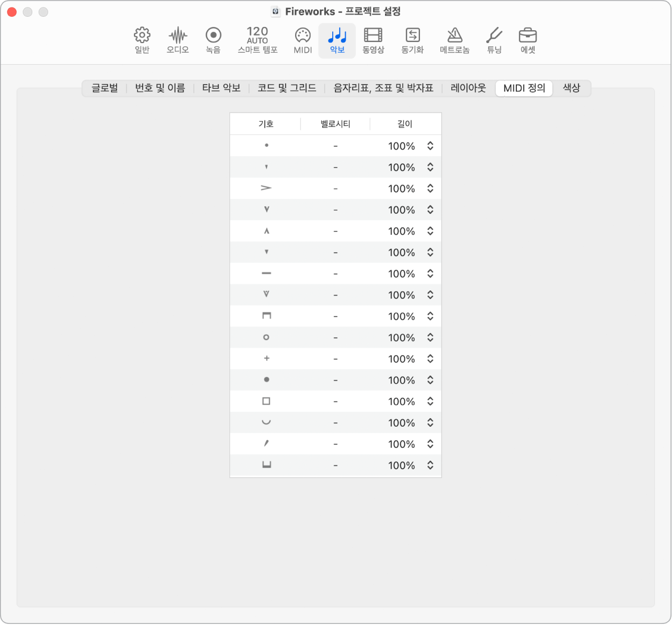Adjust length stepper for plus symbol row

pyautogui.click(x=430, y=359)
